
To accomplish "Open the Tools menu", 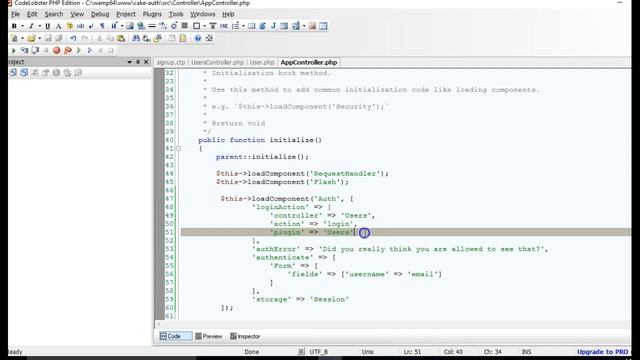I will 176,14.
